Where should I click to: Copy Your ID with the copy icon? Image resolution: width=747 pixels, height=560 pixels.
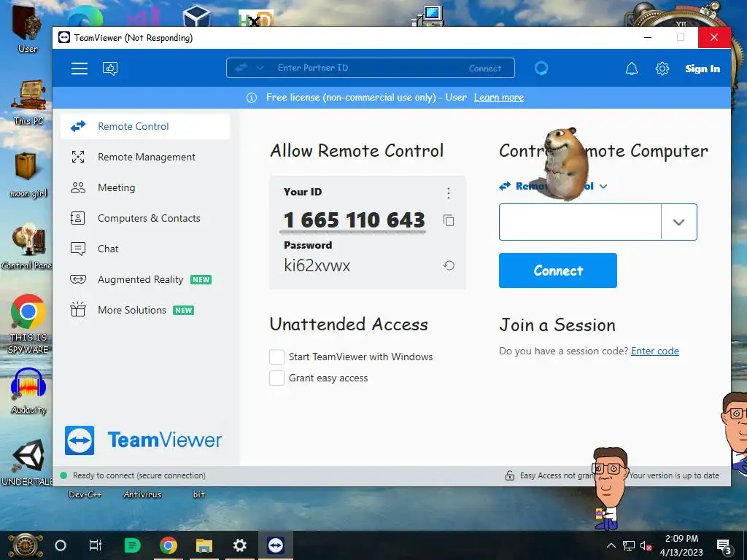click(449, 220)
